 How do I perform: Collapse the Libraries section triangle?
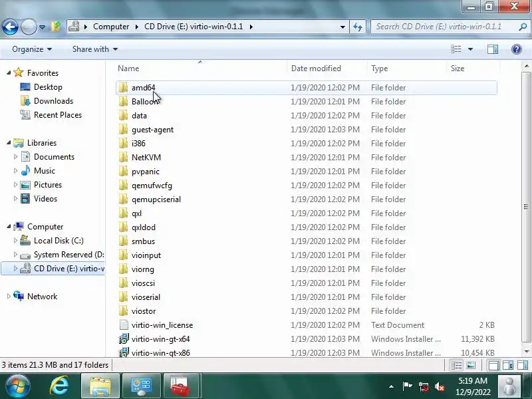9,143
